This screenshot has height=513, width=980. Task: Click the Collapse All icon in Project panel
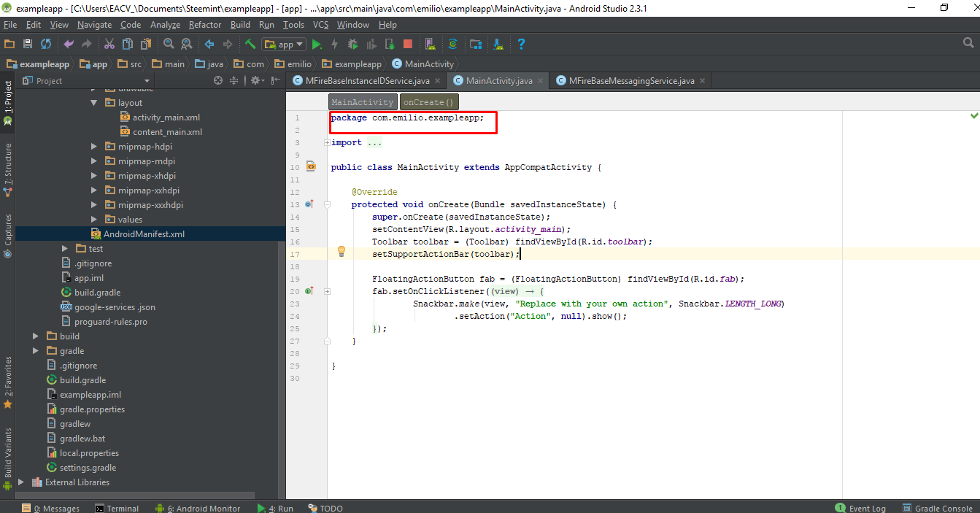[x=234, y=80]
